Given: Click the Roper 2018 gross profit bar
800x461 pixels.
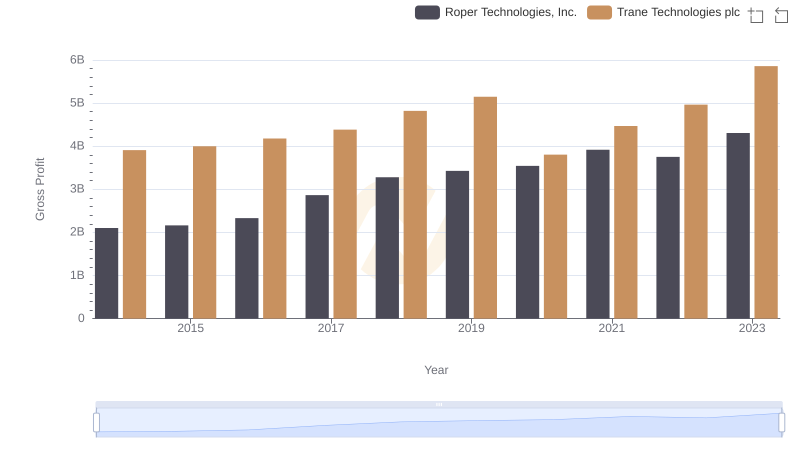Looking at the screenshot, I should click(387, 248).
